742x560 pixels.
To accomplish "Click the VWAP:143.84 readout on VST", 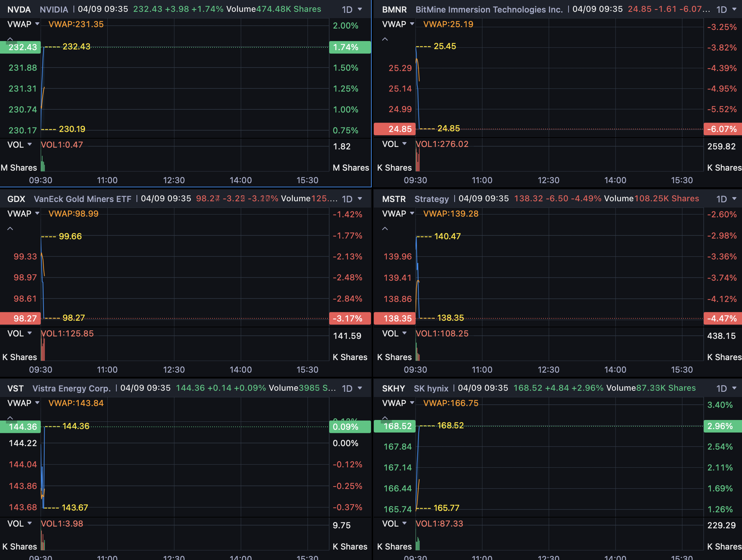I will click(x=76, y=403).
